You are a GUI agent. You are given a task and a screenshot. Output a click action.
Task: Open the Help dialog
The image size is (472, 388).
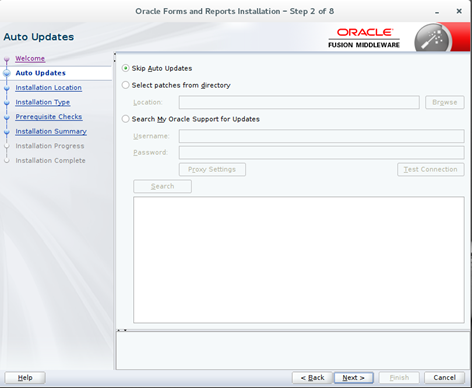[x=25, y=378]
